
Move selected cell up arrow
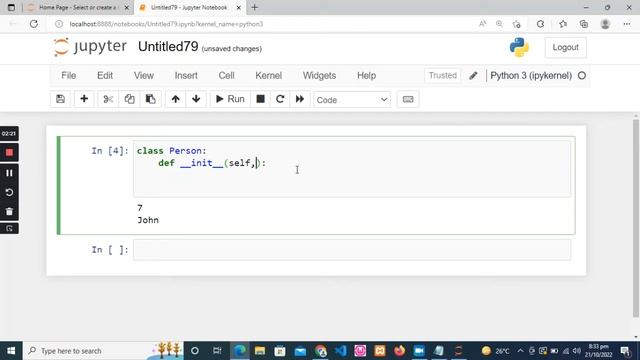(x=176, y=99)
